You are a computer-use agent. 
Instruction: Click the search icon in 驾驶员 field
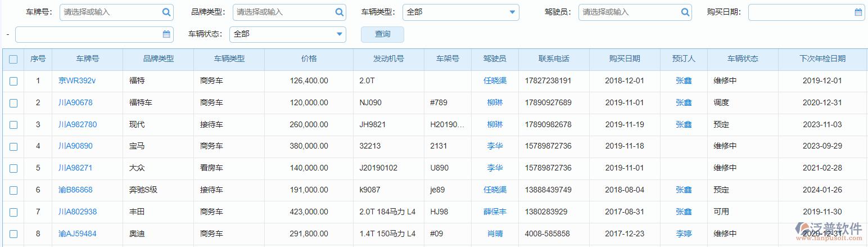click(685, 12)
